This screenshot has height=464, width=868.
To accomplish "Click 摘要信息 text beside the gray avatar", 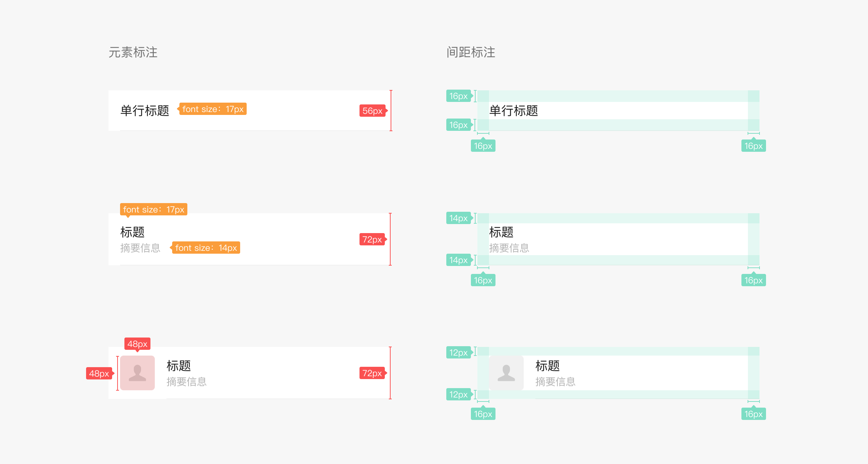I will tap(555, 382).
